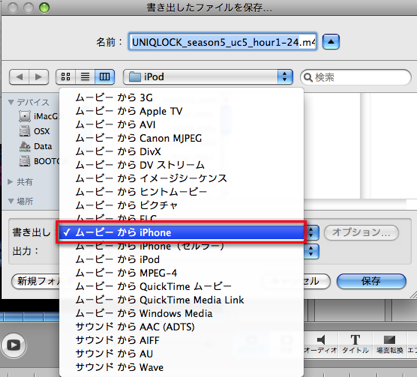Select Data volume in sidebar

click(36, 146)
